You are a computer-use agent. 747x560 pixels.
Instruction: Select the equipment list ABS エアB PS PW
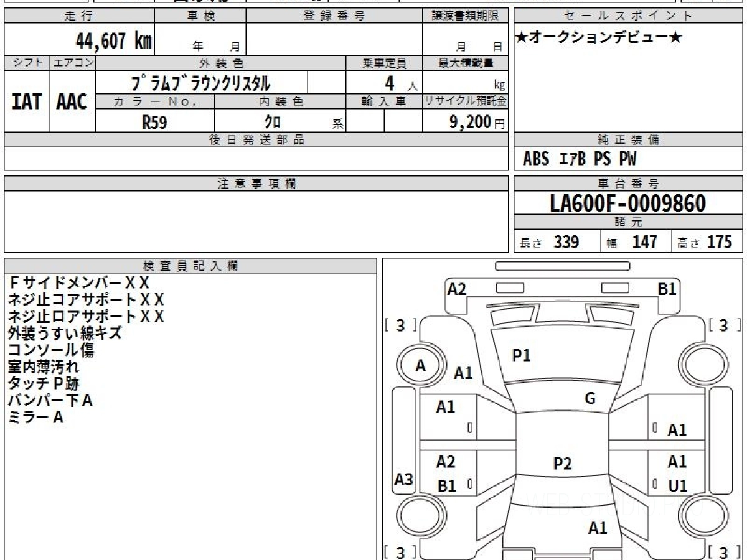coord(580,159)
